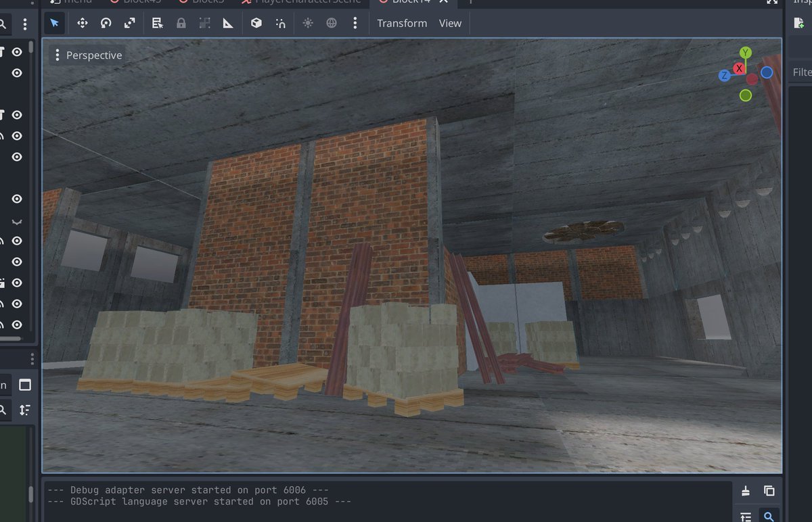The image size is (812, 522).
Task: Open the Transform menu
Action: click(402, 23)
